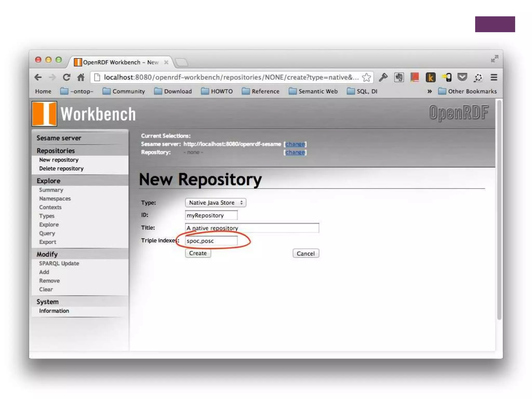Image resolution: width=532 pixels, height=399 pixels.
Task: Open the Chrome hamburger menu
Action: (x=494, y=77)
